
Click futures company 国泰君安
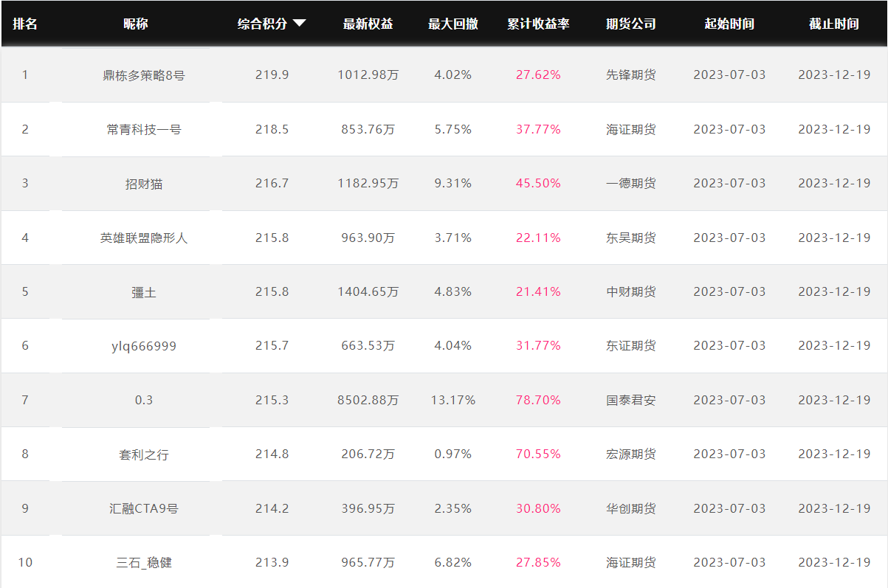tap(631, 400)
